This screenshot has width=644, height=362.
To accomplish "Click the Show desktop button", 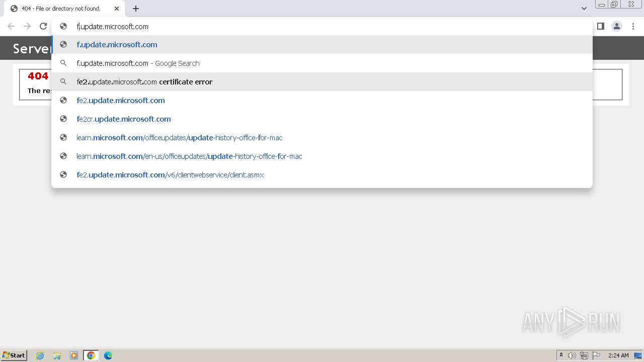I will pyautogui.click(x=638, y=355).
